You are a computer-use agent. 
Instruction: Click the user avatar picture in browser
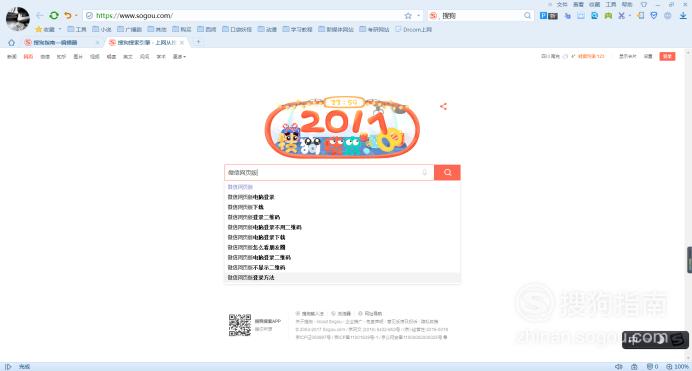tap(18, 19)
